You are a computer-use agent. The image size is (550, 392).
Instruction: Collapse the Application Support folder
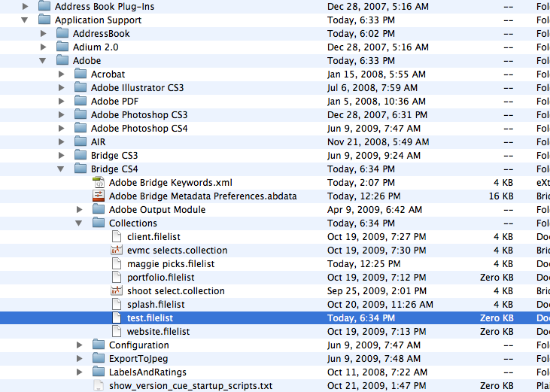pos(25,20)
